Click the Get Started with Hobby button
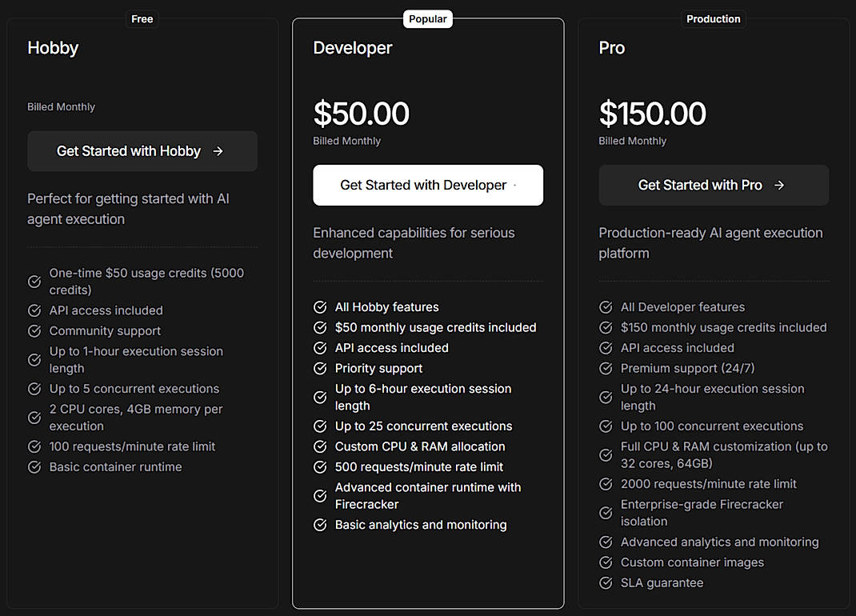The image size is (856, 616). (x=142, y=151)
